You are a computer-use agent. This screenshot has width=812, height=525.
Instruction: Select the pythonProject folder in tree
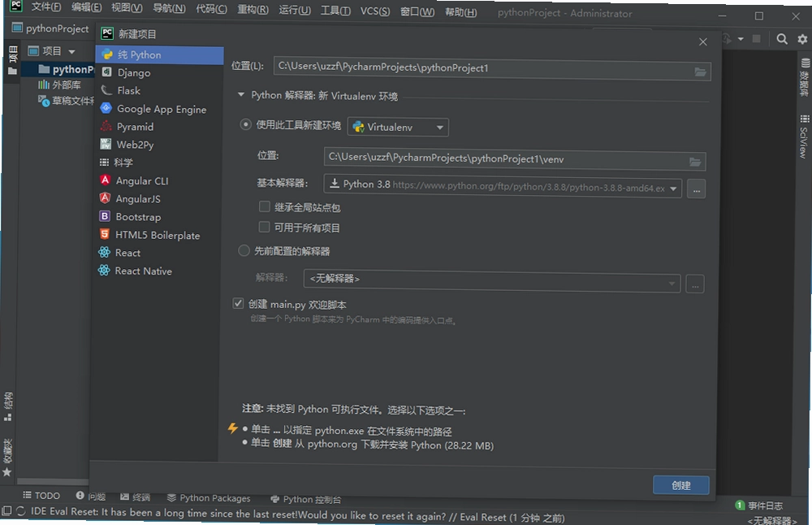67,69
